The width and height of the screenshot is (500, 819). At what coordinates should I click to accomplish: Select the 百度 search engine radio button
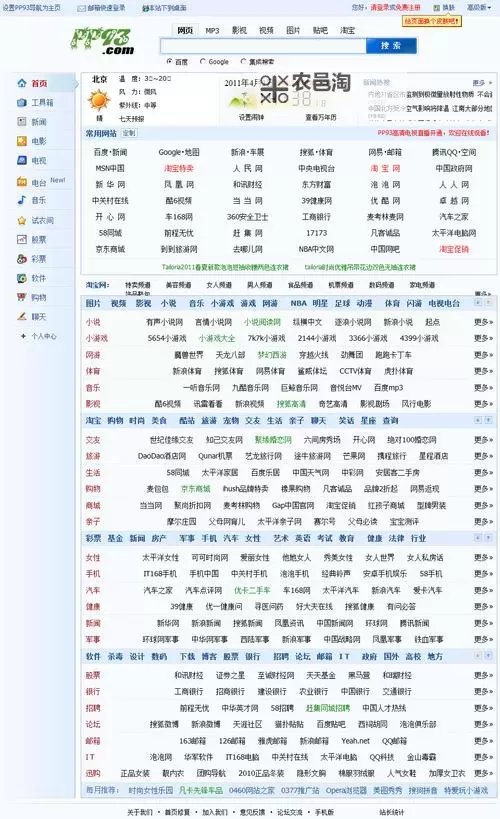(x=169, y=61)
